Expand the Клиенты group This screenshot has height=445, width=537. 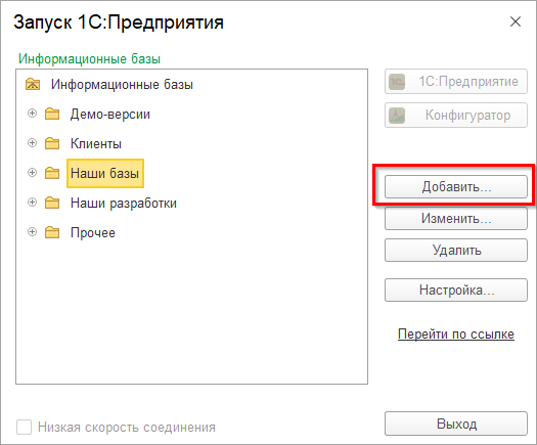(x=32, y=143)
